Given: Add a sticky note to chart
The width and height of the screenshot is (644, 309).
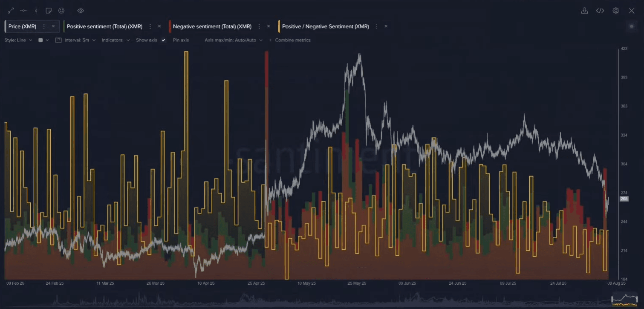Looking at the screenshot, I should pyautogui.click(x=49, y=11).
